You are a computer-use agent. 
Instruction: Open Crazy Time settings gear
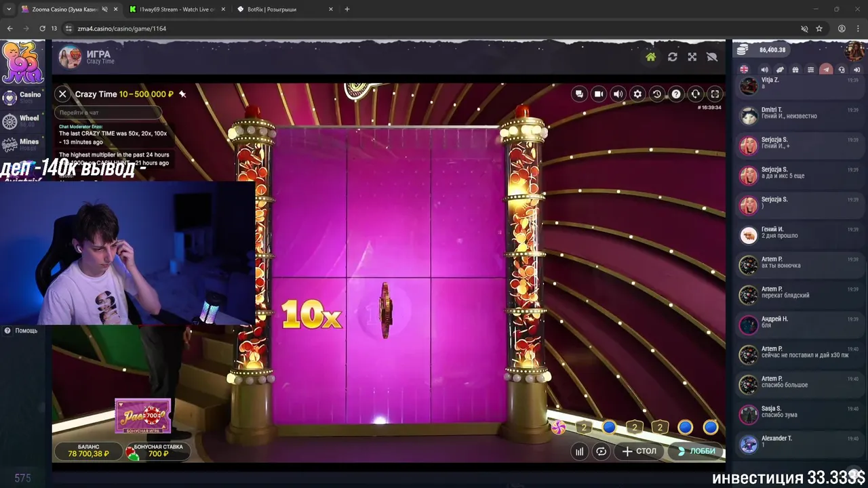tap(637, 94)
